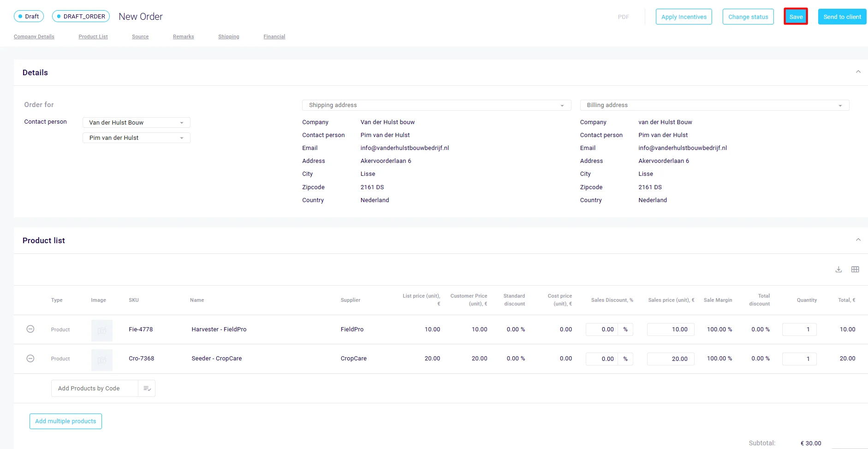Click the Supplier column header
This screenshot has height=449, width=868.
coord(351,300)
